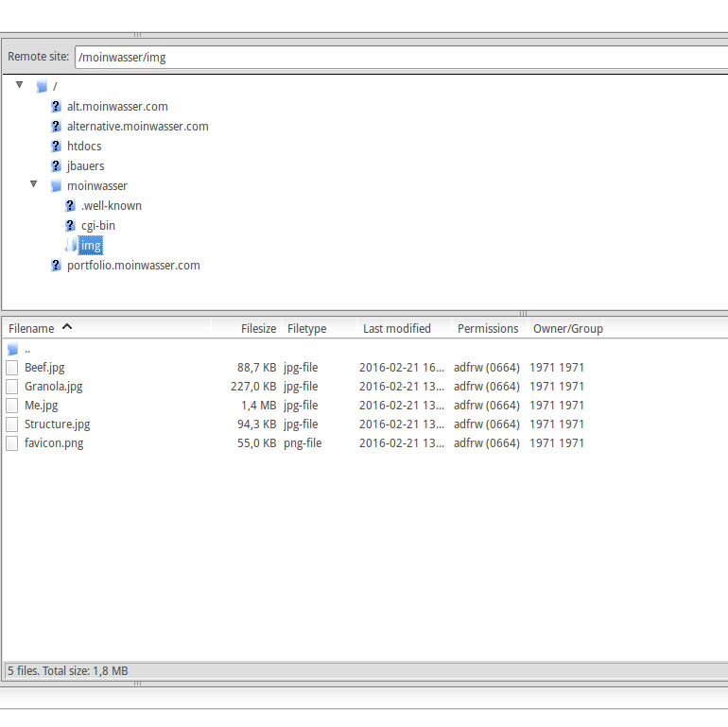Screen dimensions: 728x727
Task: Select the .well-known directory
Action: pos(112,206)
